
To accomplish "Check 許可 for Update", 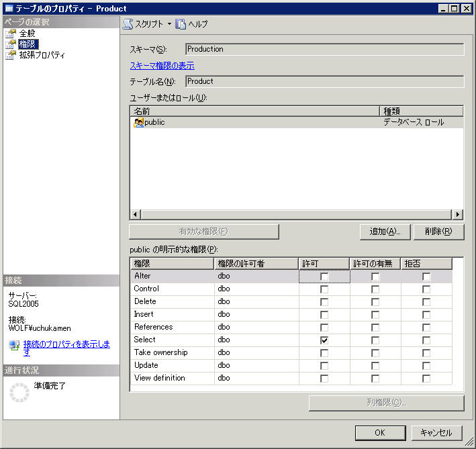I will coord(324,366).
